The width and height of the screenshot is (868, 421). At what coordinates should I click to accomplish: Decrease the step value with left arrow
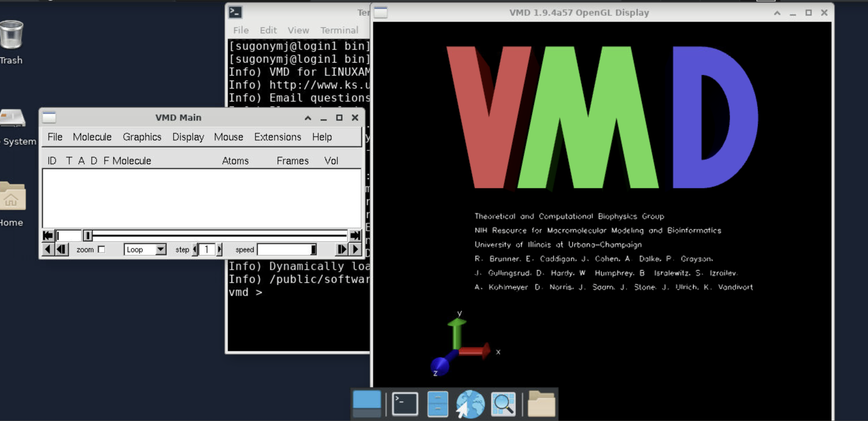(195, 250)
